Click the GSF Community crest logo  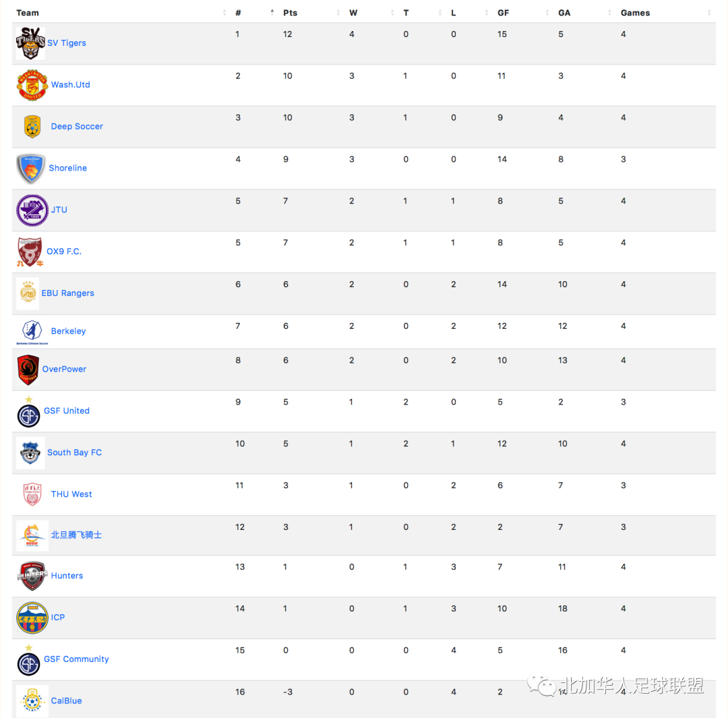click(x=28, y=660)
